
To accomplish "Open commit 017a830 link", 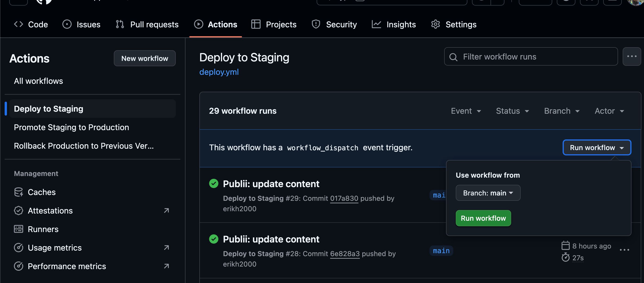I will [x=344, y=198].
